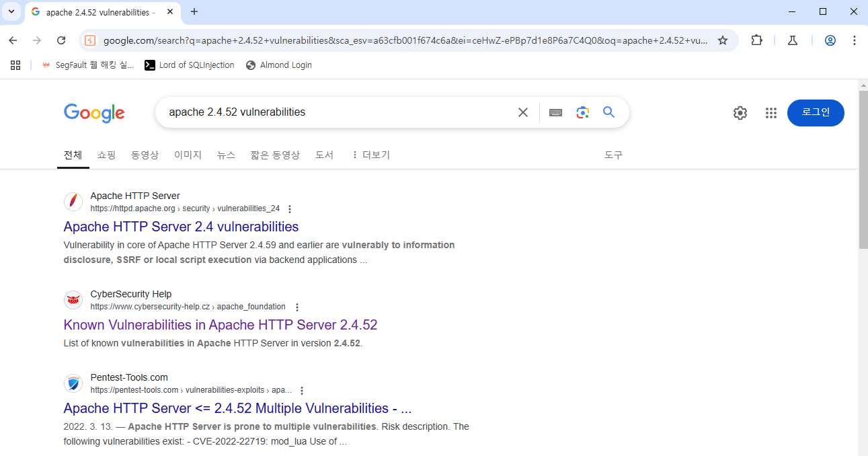Open the Lord of SQLInjection bookmark
868x456 pixels.
(x=190, y=65)
